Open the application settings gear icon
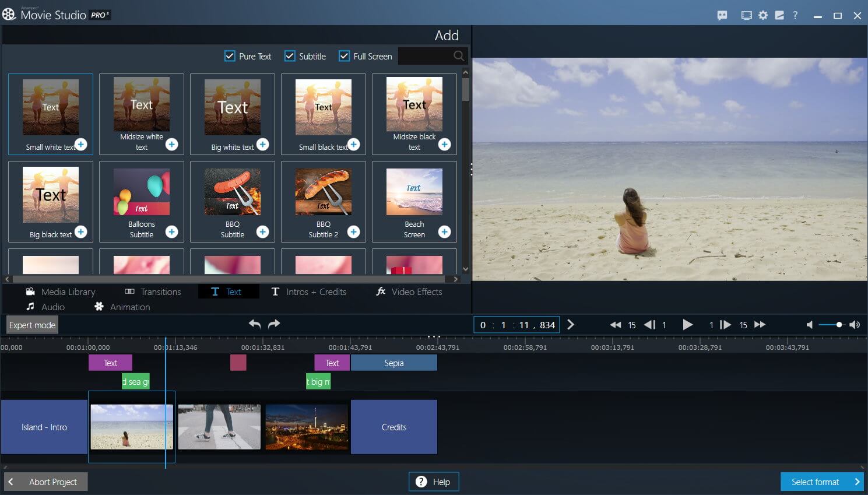The image size is (868, 495). 762,15
